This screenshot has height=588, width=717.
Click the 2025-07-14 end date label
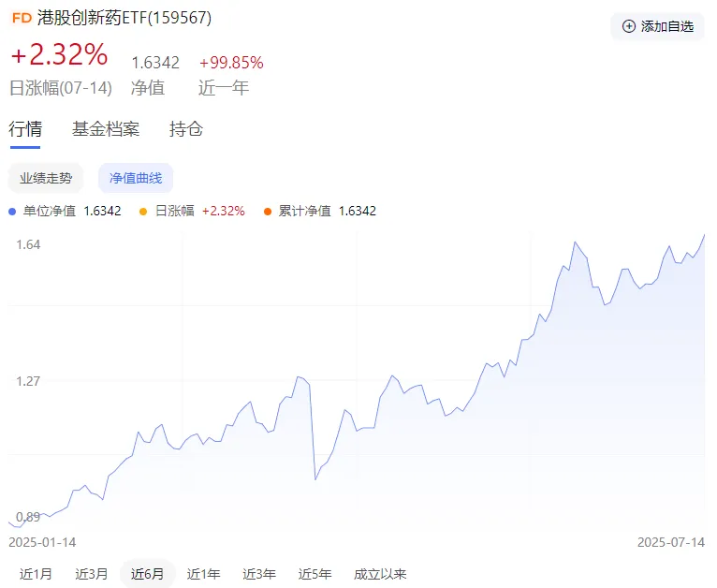(671, 542)
